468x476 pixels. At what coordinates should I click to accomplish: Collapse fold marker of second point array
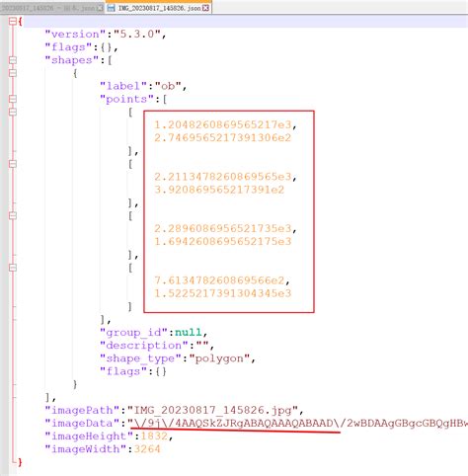point(13,164)
